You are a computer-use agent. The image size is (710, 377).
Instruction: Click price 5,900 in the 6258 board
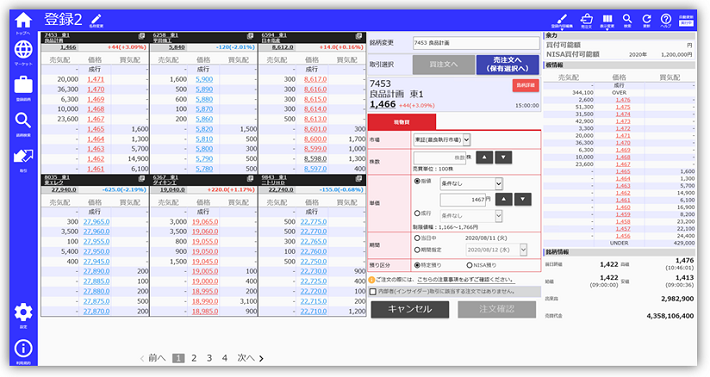tap(204, 79)
